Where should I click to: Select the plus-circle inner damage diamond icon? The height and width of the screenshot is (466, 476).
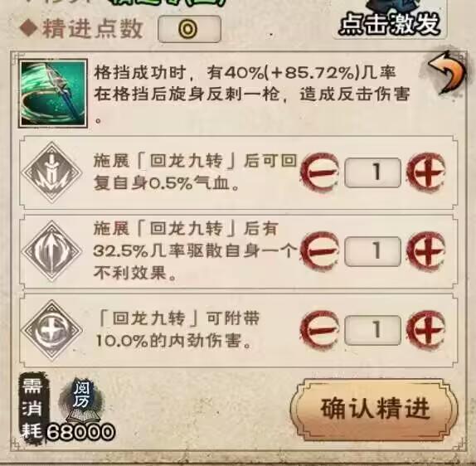click(x=52, y=330)
